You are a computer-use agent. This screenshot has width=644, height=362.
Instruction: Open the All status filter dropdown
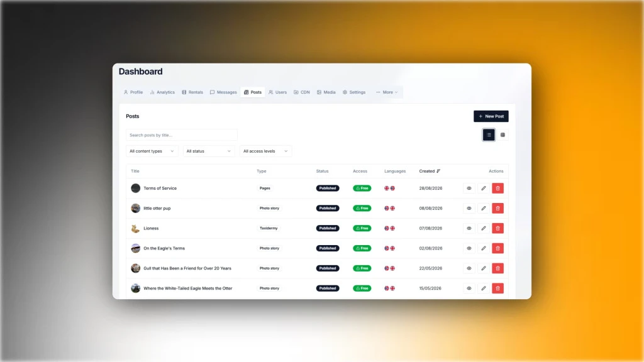click(209, 151)
